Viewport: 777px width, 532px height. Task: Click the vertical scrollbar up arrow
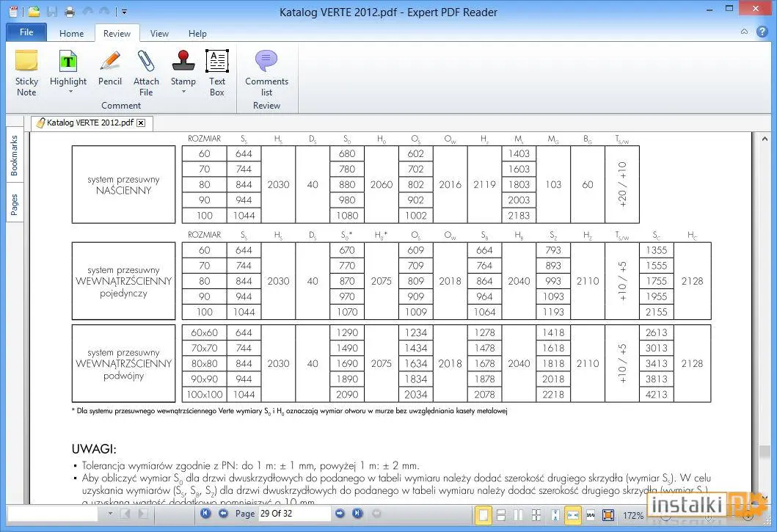[765, 139]
